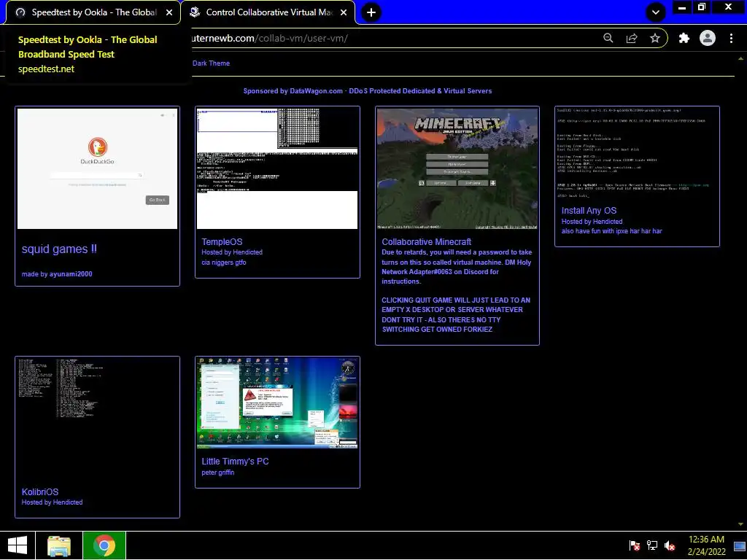Open the taskbar clock showing 12:36 AM
747x560 pixels.
(x=706, y=545)
